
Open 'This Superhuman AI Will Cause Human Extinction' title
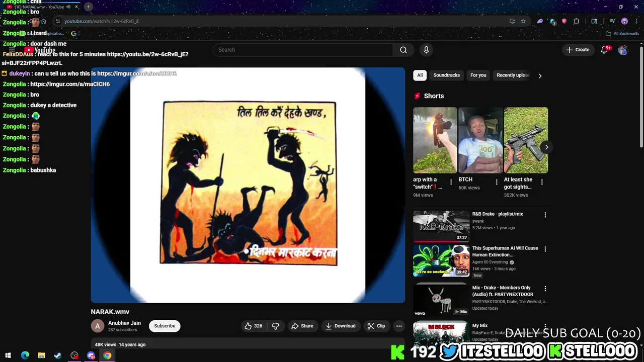505,251
